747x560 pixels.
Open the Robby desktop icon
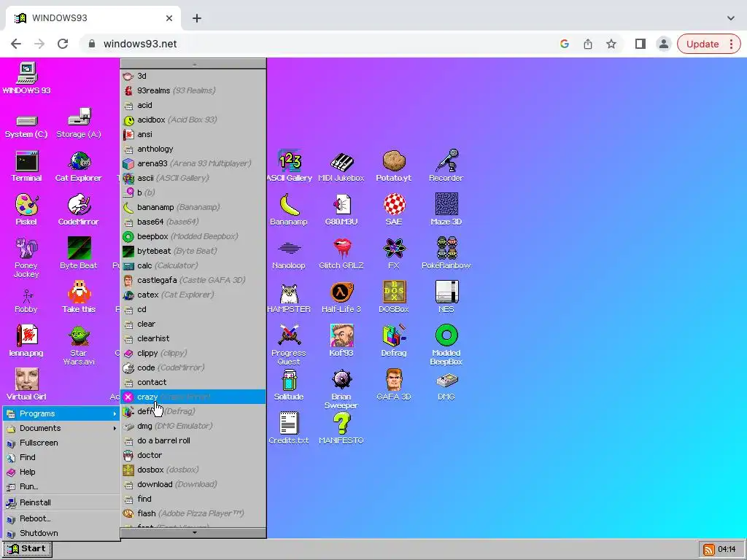(26, 301)
